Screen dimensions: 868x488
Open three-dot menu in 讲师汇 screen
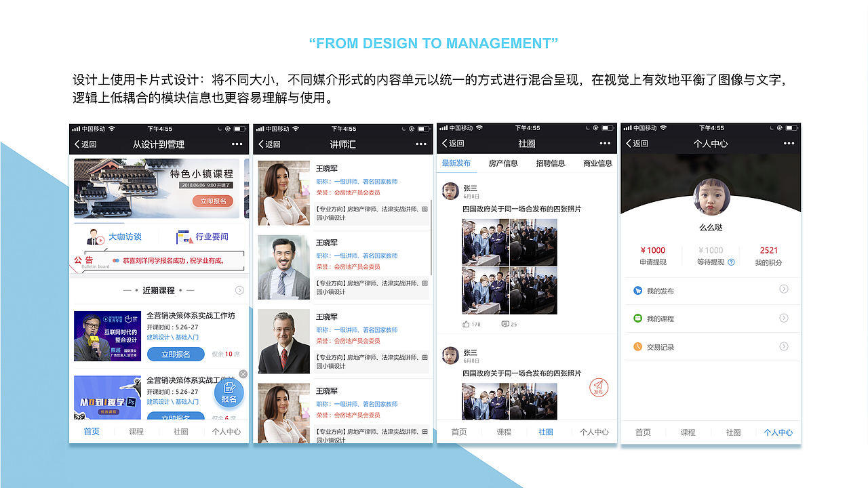[x=421, y=144]
